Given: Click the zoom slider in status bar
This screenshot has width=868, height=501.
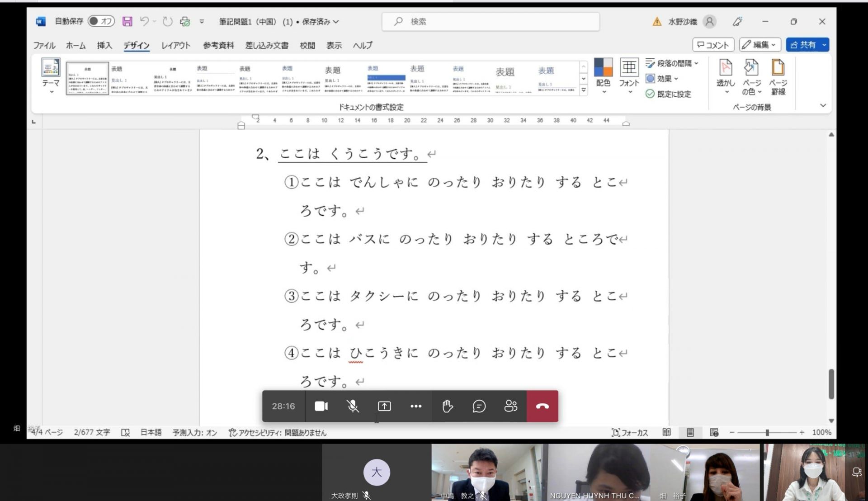Looking at the screenshot, I should coord(767,433).
